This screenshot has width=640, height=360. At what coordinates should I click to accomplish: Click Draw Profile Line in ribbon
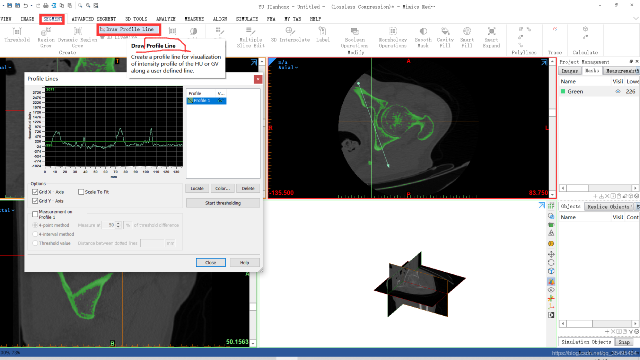click(128, 29)
